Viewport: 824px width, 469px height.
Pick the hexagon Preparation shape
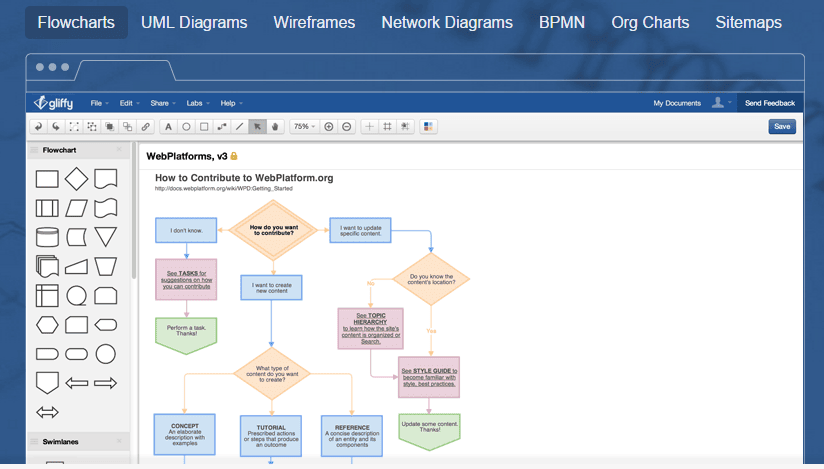point(47,325)
